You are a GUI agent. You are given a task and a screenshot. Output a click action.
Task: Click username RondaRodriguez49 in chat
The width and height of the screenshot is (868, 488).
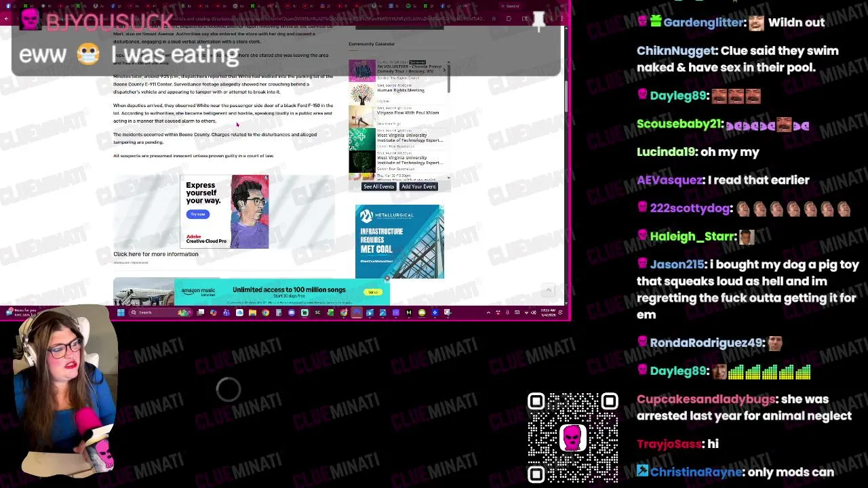point(707,343)
